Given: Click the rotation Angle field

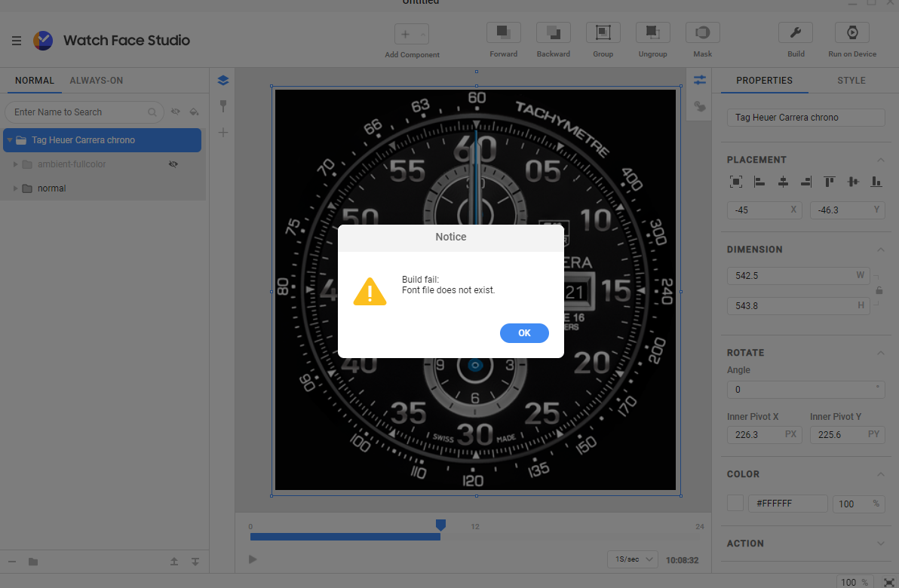Looking at the screenshot, I should tap(805, 390).
